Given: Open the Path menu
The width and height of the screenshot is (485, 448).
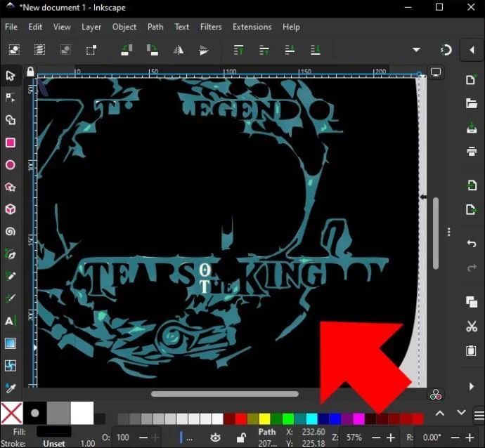Looking at the screenshot, I should pyautogui.click(x=155, y=27).
